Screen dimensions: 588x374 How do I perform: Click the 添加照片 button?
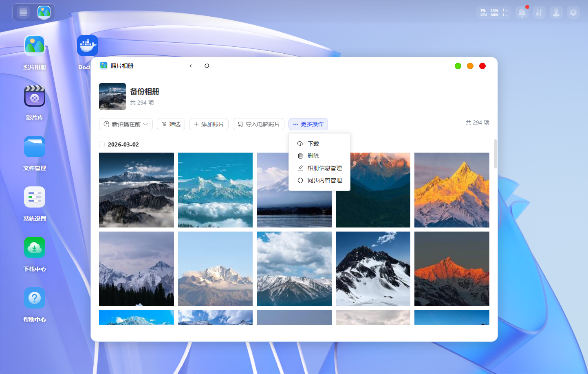(x=209, y=124)
